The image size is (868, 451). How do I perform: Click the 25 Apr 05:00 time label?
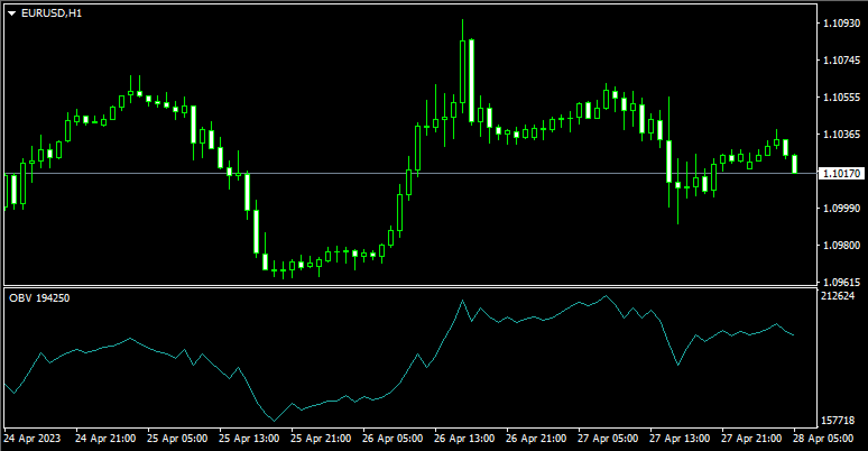[x=178, y=438]
